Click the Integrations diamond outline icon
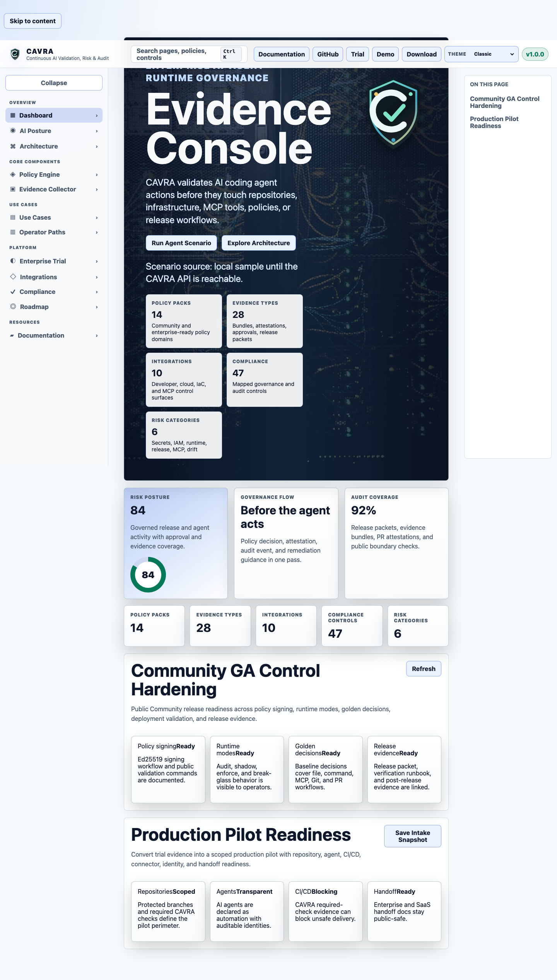557x980 pixels. (x=13, y=277)
